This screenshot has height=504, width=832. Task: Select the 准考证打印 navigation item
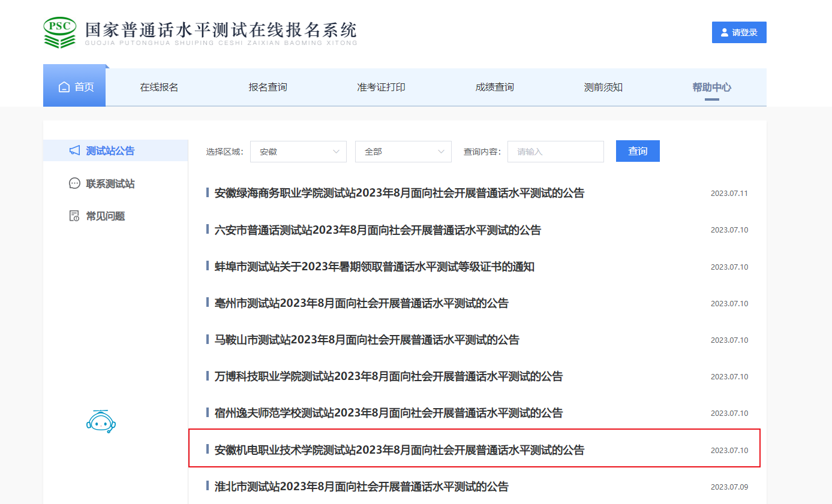pyautogui.click(x=381, y=87)
